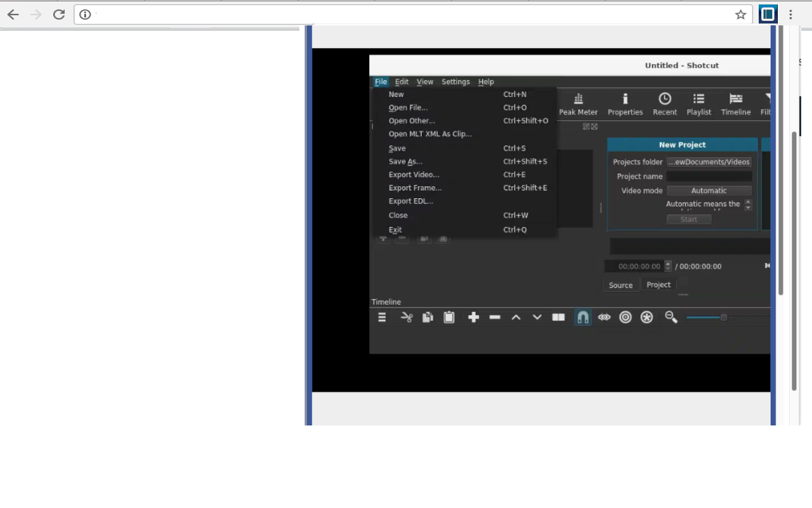The width and height of the screenshot is (812, 508).
Task: Toggle timeline snapping magnet
Action: tap(583, 317)
